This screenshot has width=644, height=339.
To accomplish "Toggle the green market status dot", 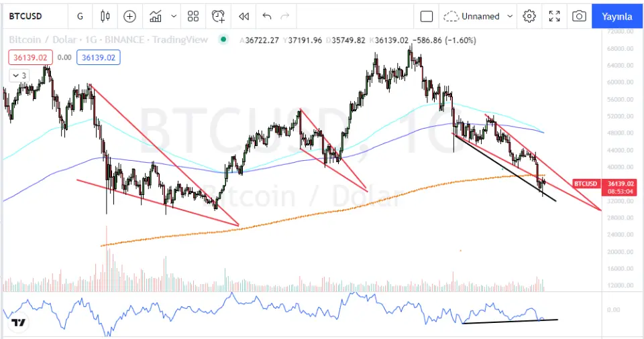I will [223, 40].
